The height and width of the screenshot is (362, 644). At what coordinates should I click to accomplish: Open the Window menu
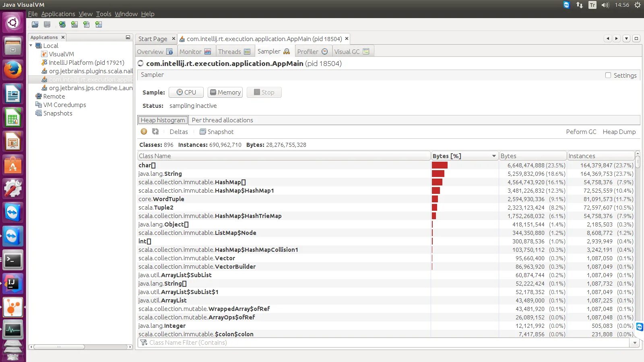coord(126,14)
